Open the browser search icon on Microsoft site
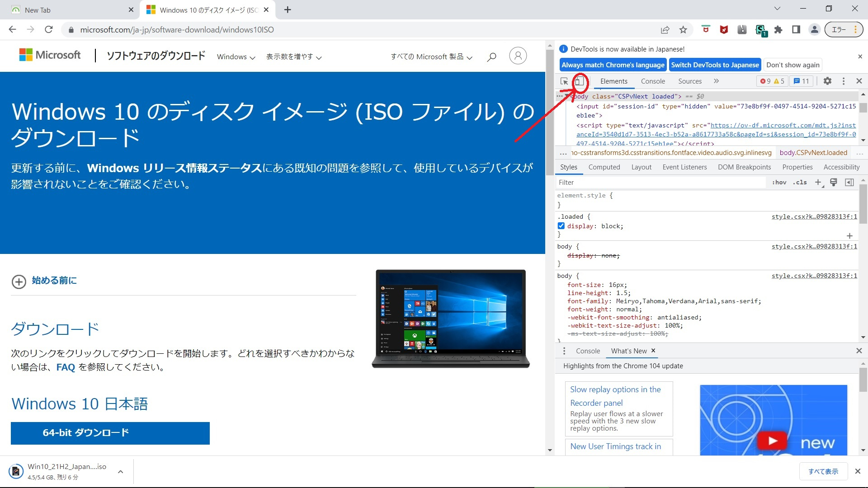 (x=491, y=56)
